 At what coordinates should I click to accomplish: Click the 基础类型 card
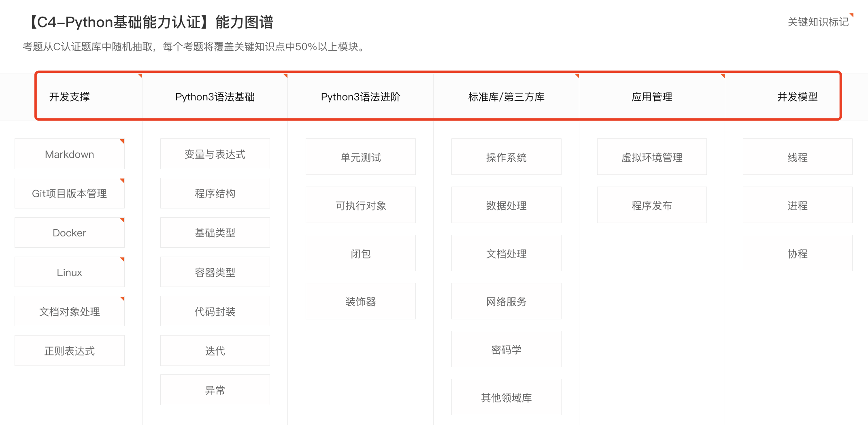215,232
